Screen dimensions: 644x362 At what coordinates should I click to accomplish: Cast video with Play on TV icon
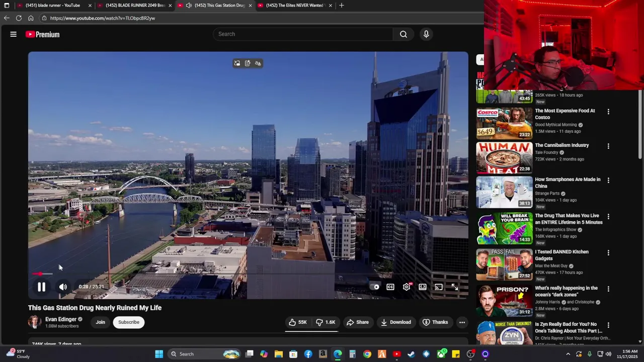coord(439,287)
